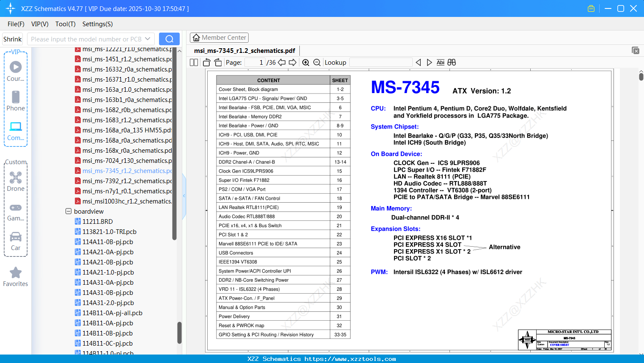Open the xzztools.com link in status bar
Screen dimensions: 644x363
350,359
